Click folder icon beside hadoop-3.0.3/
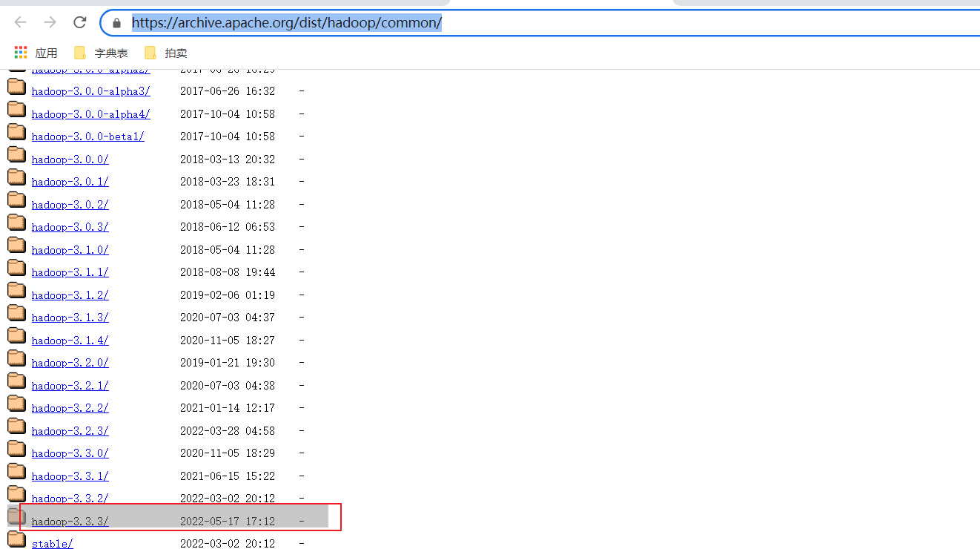The height and width of the screenshot is (549, 980). click(x=16, y=223)
